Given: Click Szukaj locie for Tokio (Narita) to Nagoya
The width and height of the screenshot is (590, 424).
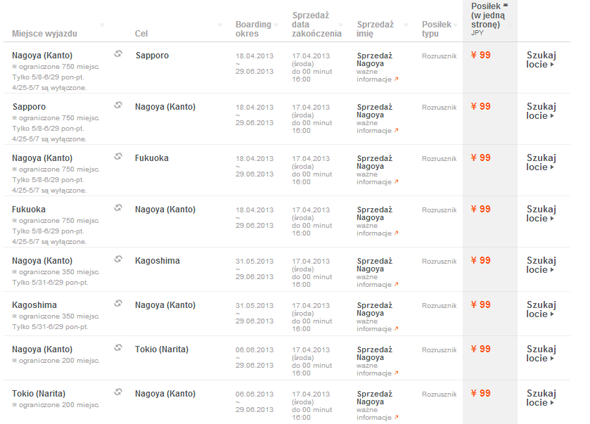Looking at the screenshot, I should 541,398.
